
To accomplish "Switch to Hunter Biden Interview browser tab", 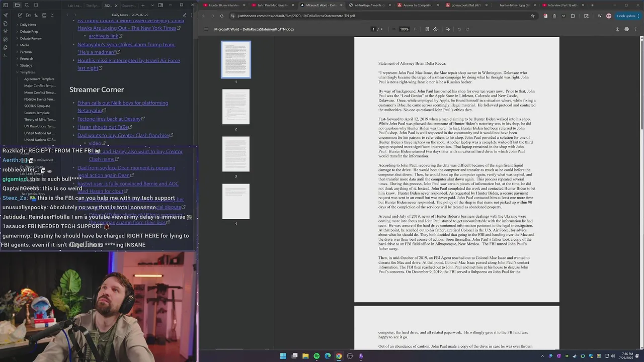I will coord(224,5).
